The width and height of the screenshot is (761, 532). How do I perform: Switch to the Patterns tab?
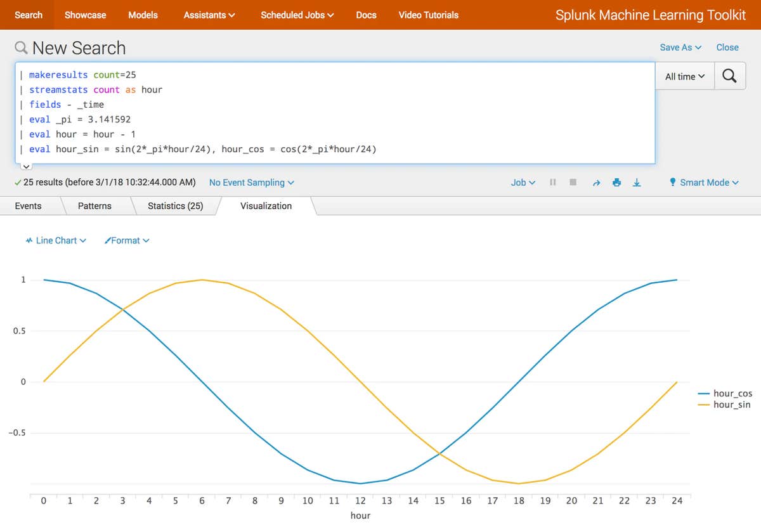(x=94, y=206)
